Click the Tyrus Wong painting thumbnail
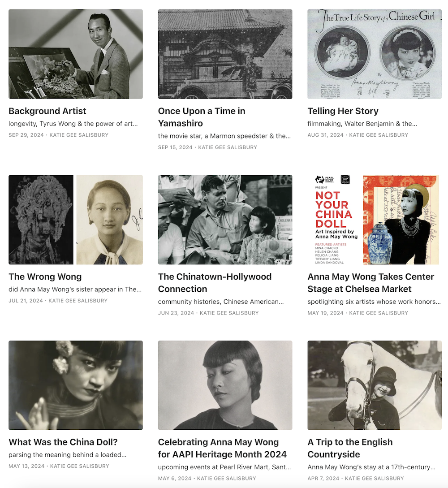Viewport: 448px width, 488px height. pos(76,54)
